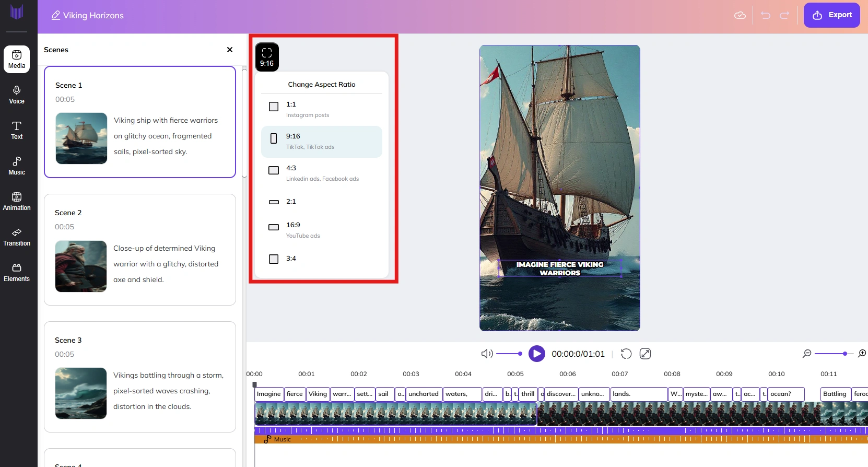Close the Scenes panel
Screen dimensions: 868x467
point(230,50)
